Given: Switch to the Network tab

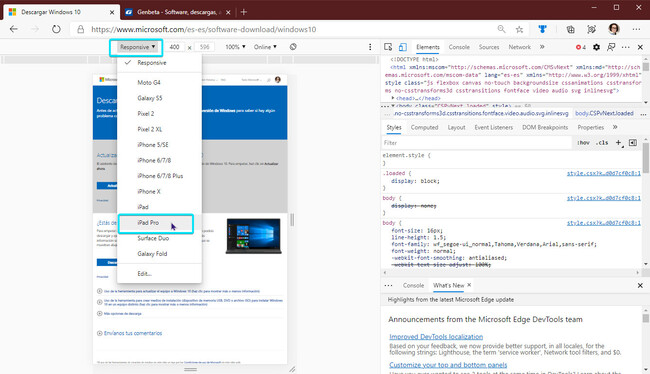Looking at the screenshot, I should click(x=519, y=47).
